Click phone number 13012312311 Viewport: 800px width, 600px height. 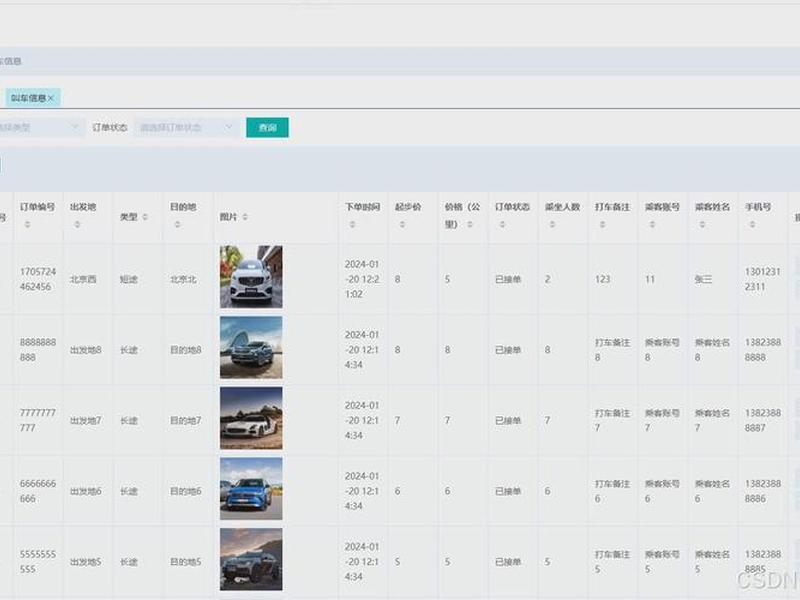click(763, 279)
